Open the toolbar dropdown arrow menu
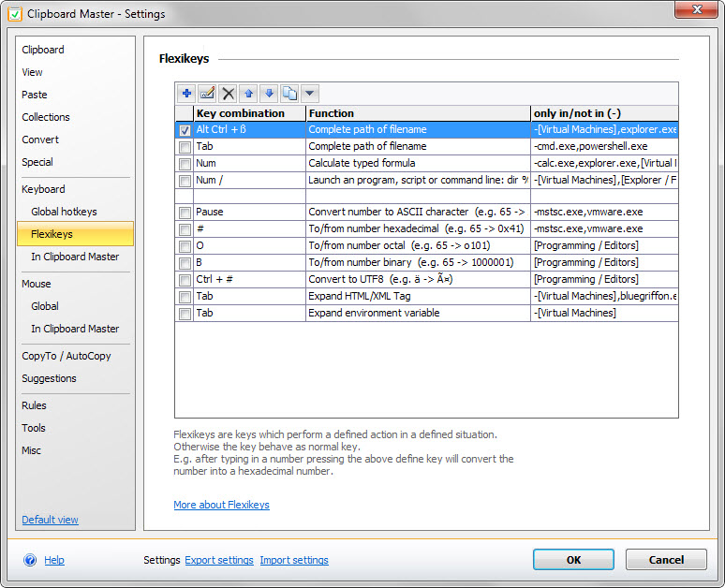Screen dimensions: 725x588 310,94
